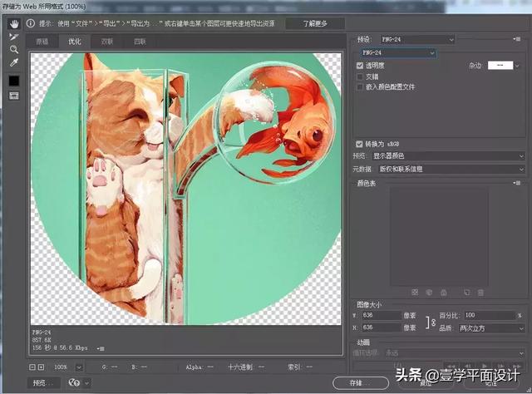Viewport: 532px width, 394px height.
Task: Enable the 交错 checkbox
Action: 360,76
